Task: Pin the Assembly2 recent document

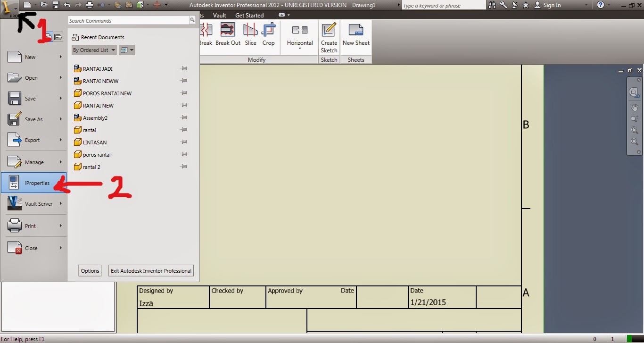Action: click(183, 117)
